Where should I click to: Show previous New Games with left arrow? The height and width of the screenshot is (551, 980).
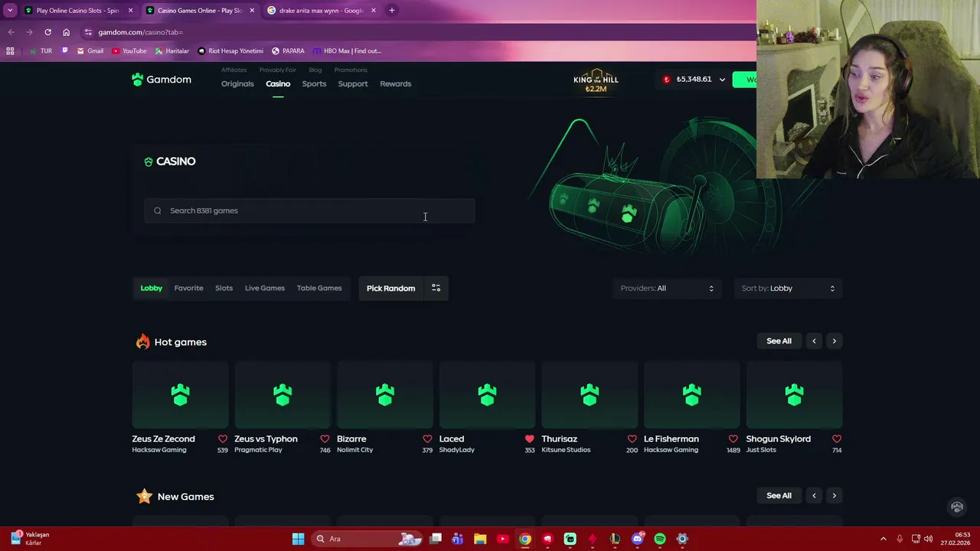pos(814,496)
